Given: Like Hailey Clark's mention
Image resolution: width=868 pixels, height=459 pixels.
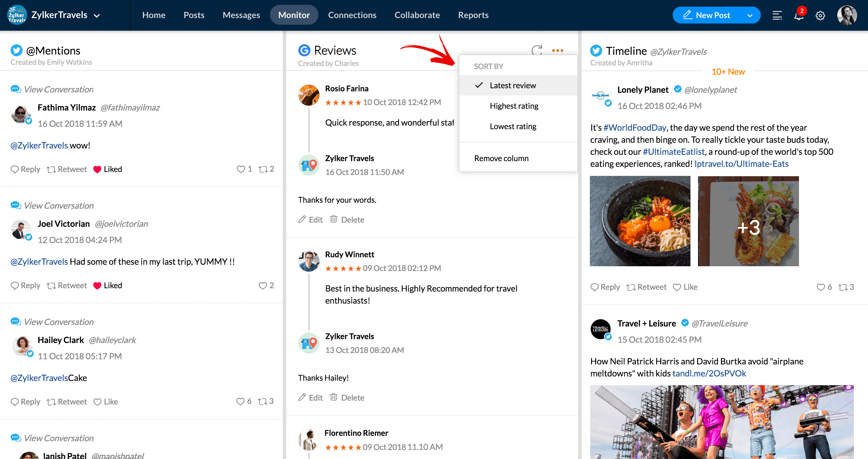Looking at the screenshot, I should pyautogui.click(x=105, y=402).
